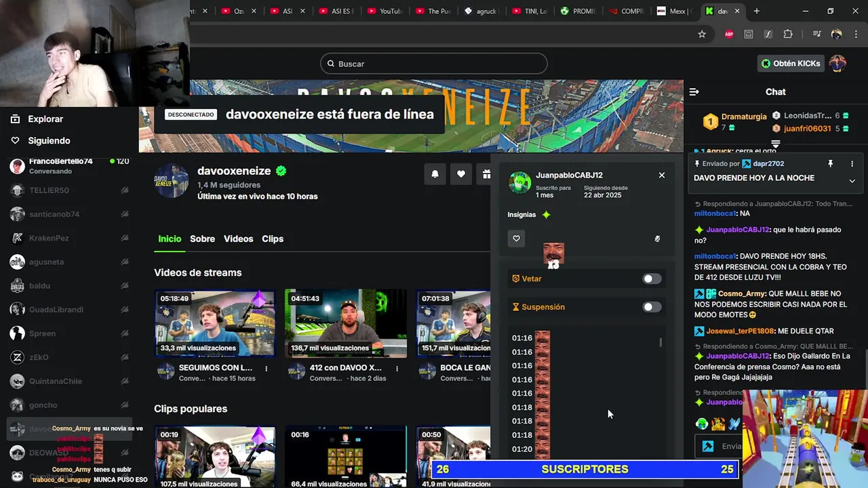Open Josewal_terPE1808 username in chat
The image size is (868, 488).
click(x=741, y=331)
